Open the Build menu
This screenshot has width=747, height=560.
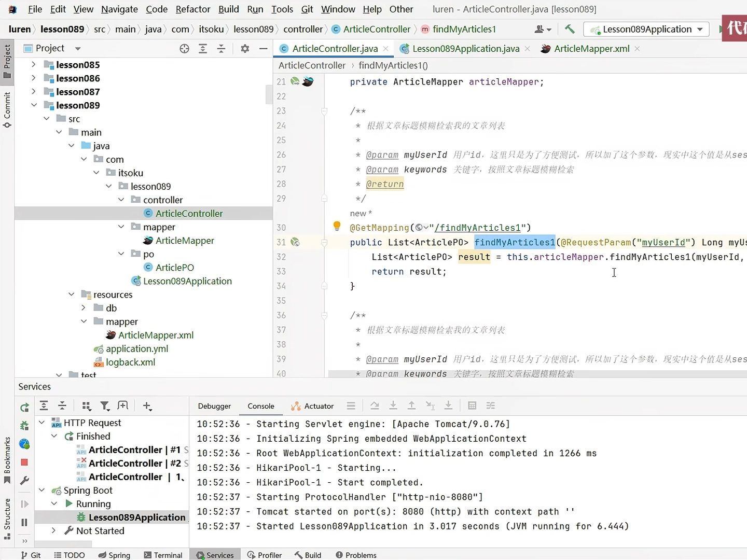click(229, 9)
